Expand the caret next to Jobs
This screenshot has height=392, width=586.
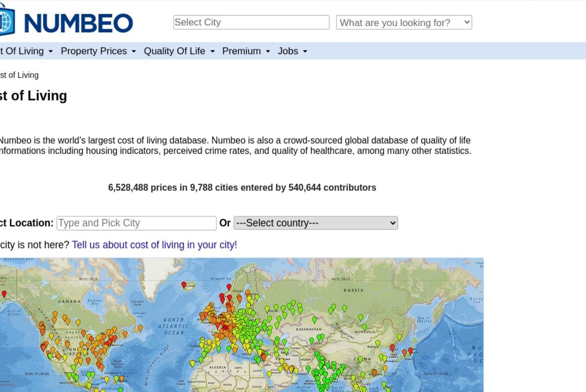[x=305, y=51]
